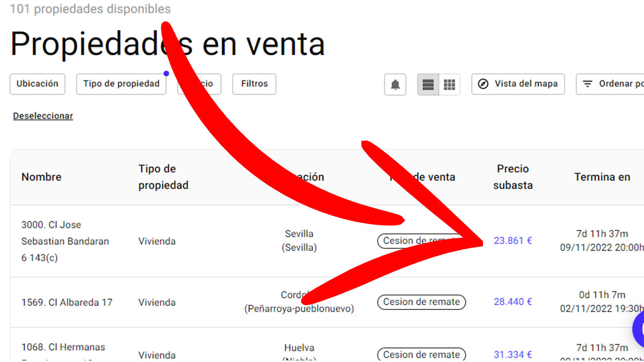644x362 pixels.
Task: Sort by the "Precio subasta" column header
Action: tap(513, 177)
